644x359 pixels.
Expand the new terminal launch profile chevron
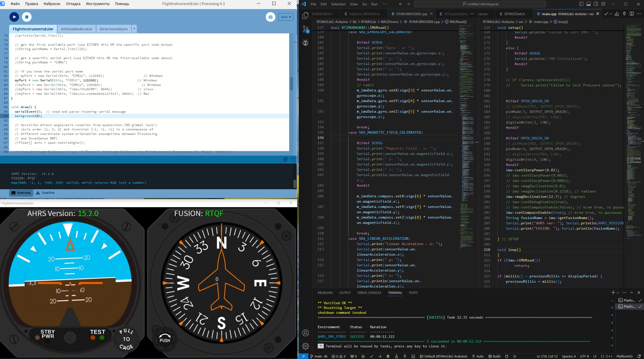coord(618,293)
